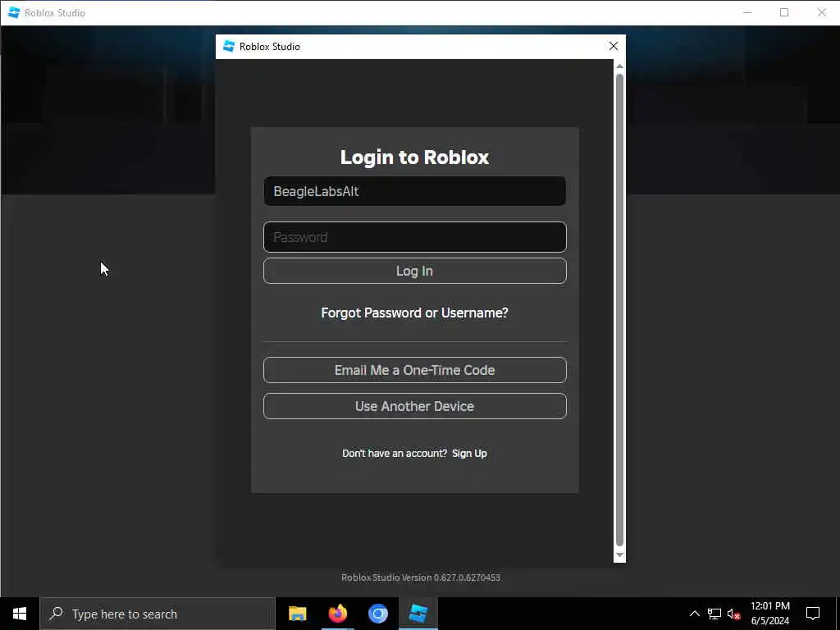Launch Firefox from the taskbar
Viewport: 840px width, 630px height.
click(337, 614)
